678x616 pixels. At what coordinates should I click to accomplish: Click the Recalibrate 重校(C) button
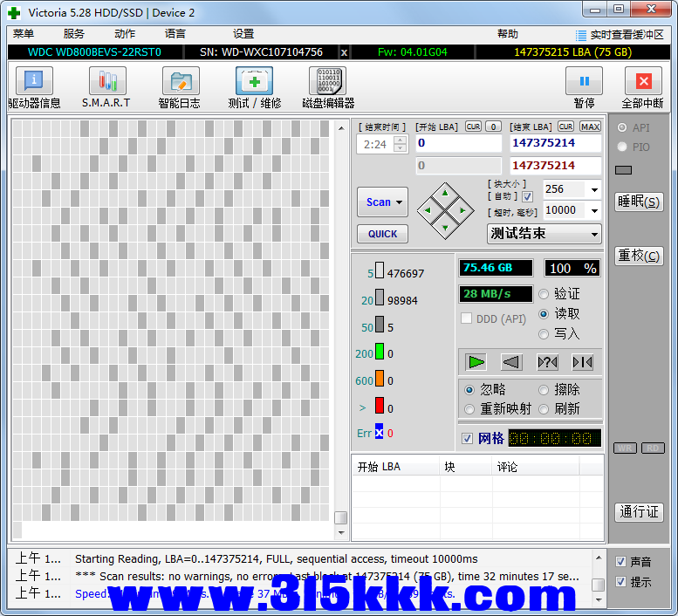point(639,256)
